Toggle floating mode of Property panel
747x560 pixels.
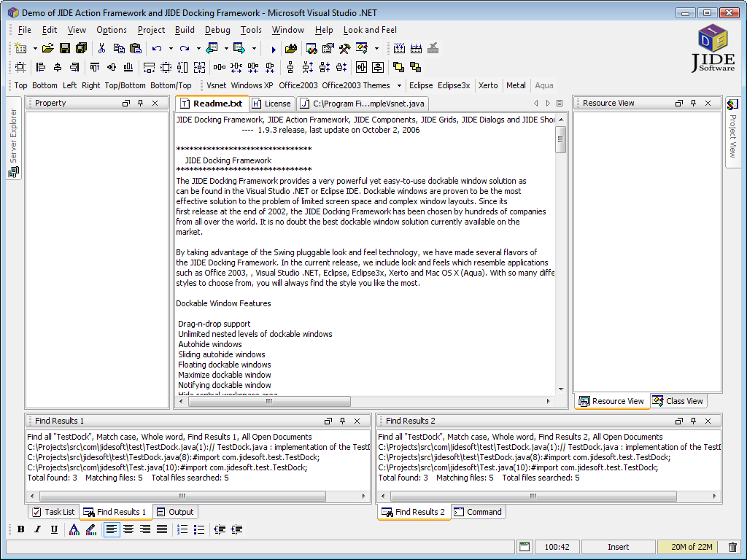coord(126,103)
